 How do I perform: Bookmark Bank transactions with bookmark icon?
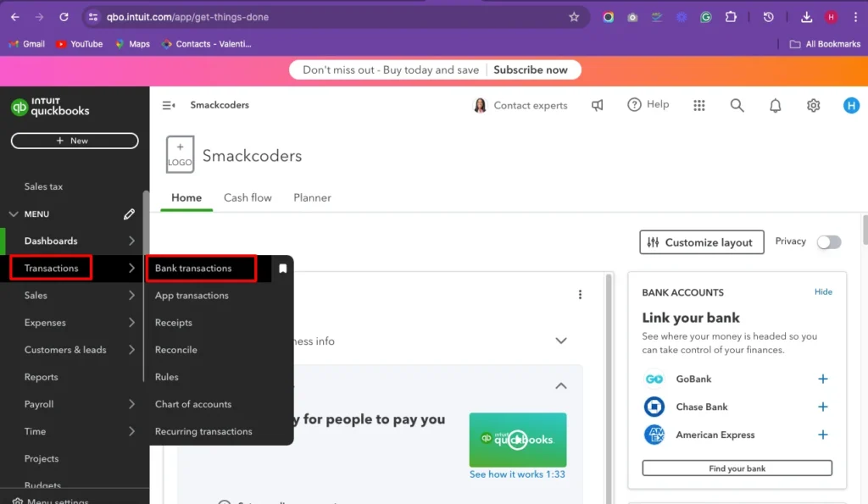[x=283, y=269]
